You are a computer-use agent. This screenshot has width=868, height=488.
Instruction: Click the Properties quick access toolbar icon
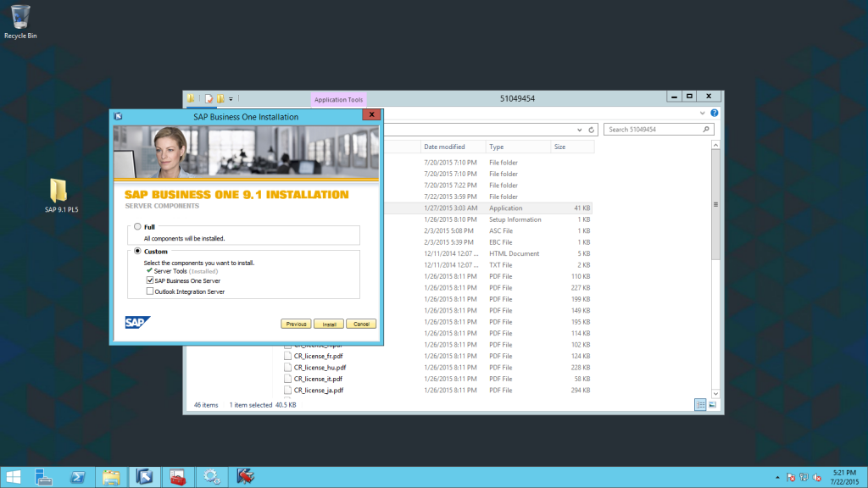(x=209, y=98)
